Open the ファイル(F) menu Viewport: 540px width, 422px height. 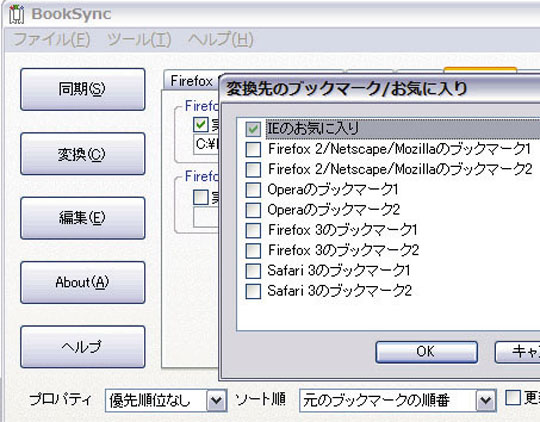[x=52, y=39]
